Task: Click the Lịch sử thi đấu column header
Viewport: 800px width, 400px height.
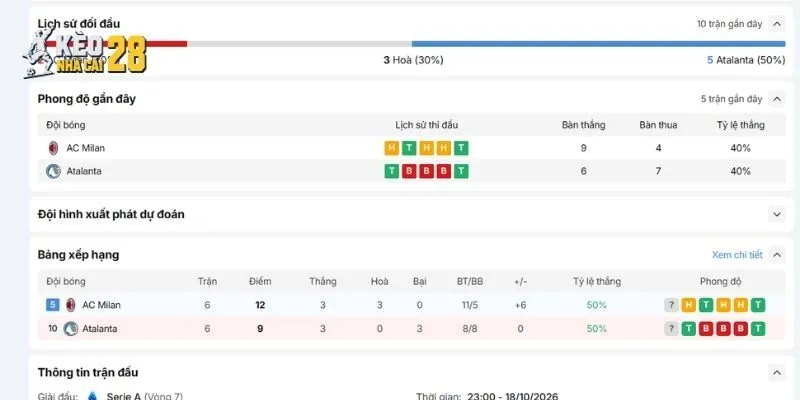Action: [x=427, y=125]
